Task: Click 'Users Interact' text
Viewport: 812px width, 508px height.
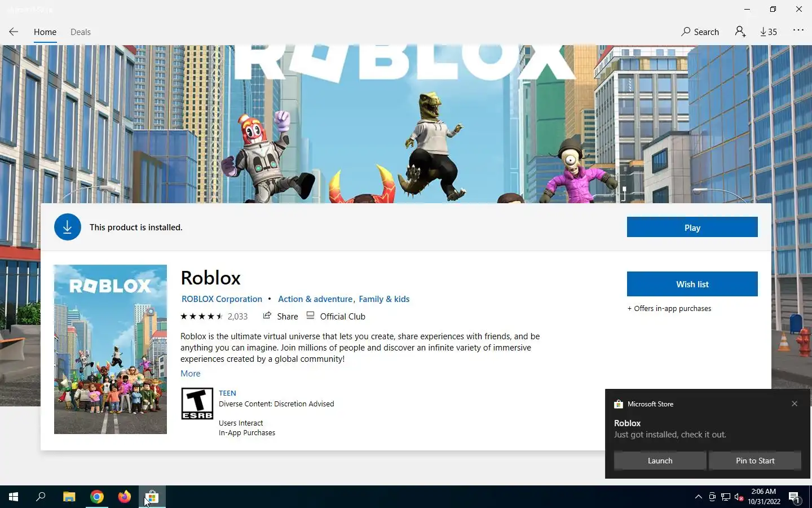Action: (x=241, y=423)
